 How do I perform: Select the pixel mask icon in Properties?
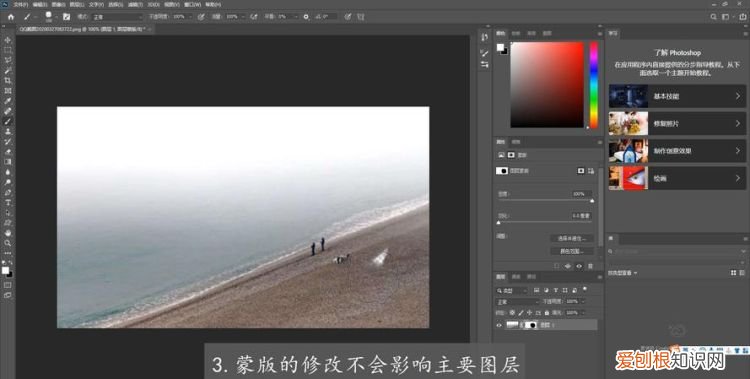581,171
